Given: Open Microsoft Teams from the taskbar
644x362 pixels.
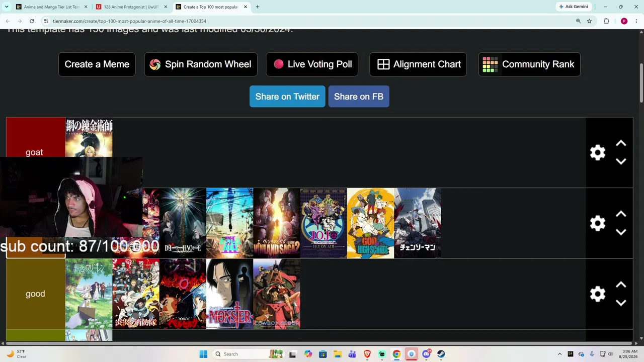Looking at the screenshot, I should tap(352, 354).
